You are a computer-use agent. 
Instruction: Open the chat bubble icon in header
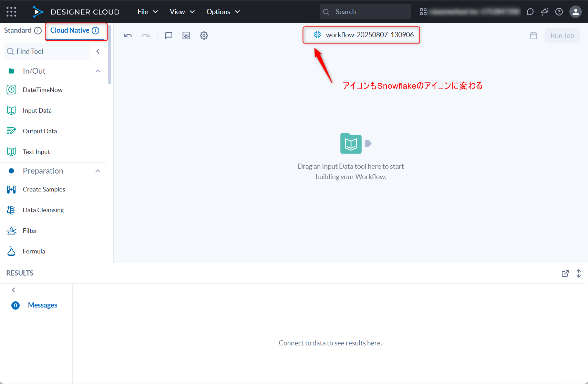tap(530, 12)
